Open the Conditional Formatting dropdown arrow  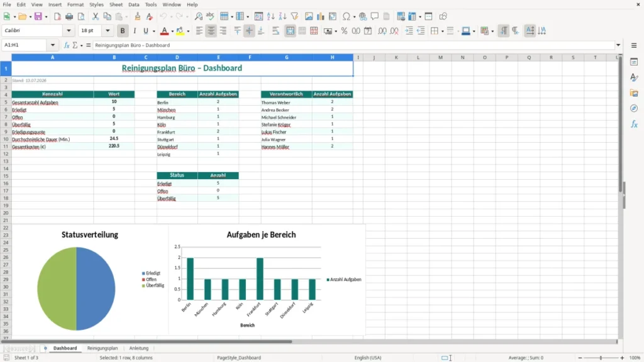pyautogui.click(x=492, y=31)
